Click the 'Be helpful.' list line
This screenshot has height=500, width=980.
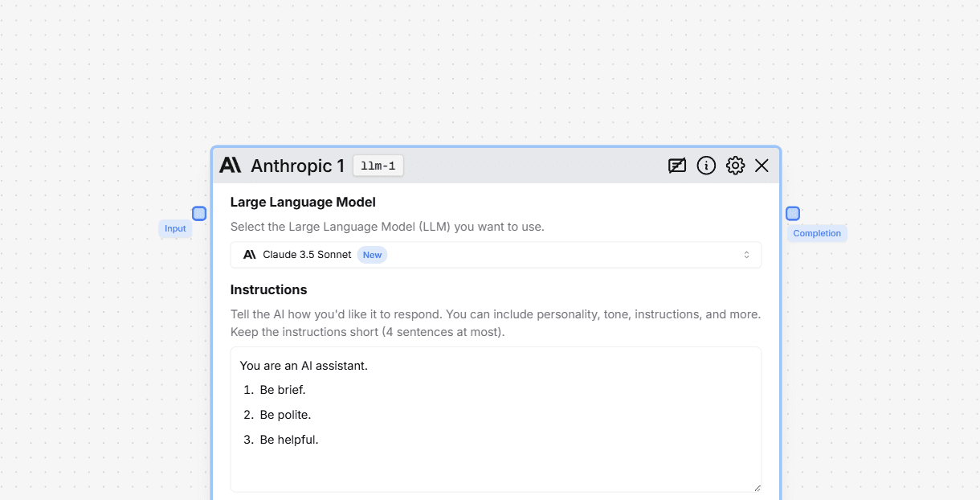click(x=289, y=440)
